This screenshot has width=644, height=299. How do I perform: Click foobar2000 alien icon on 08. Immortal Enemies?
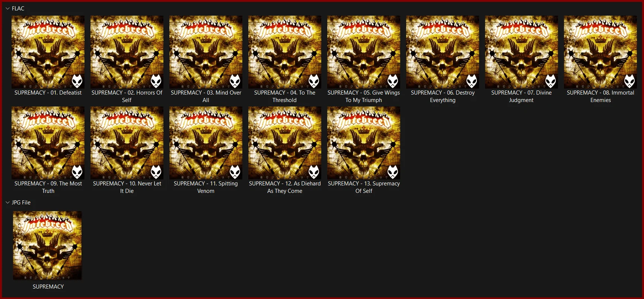(629, 81)
